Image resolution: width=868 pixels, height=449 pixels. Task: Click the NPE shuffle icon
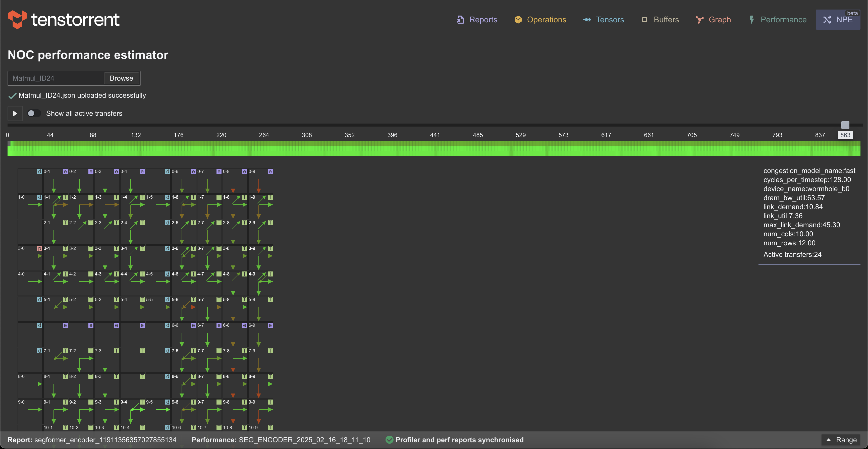click(x=828, y=20)
